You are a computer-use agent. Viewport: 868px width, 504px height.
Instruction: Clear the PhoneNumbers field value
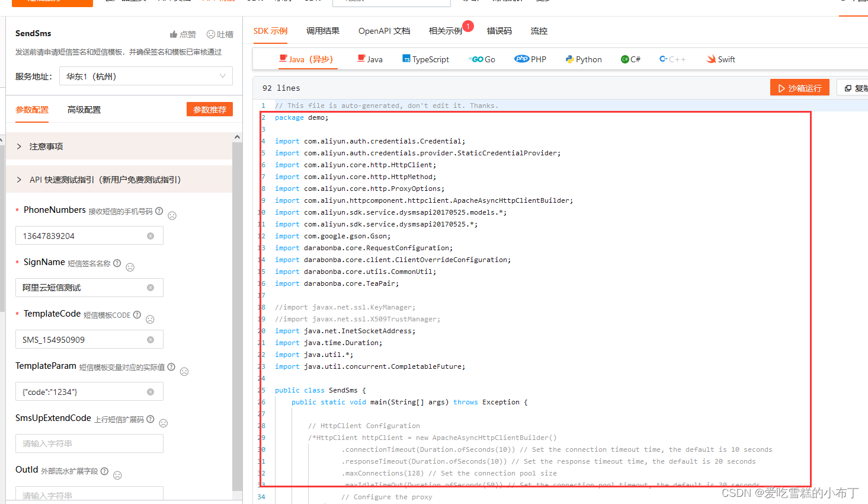point(150,236)
